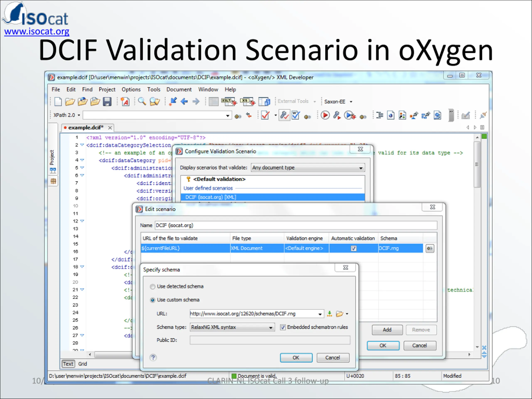Click the red checkmark Validate icon
The image size is (532, 399).
pos(265,115)
